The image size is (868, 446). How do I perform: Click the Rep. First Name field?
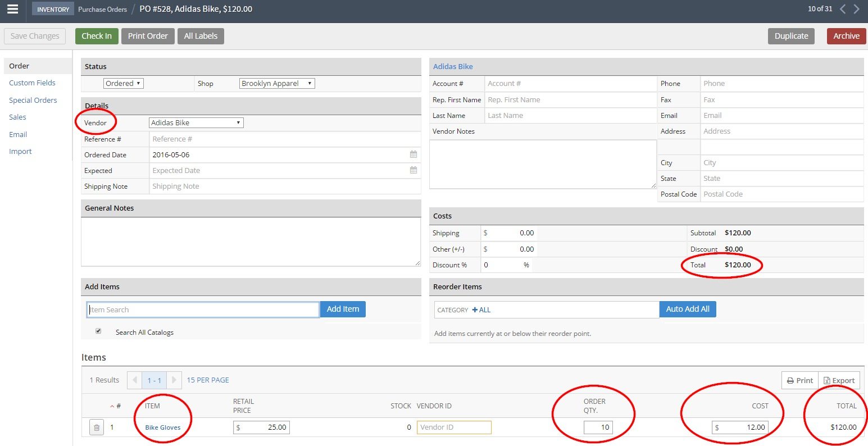570,99
